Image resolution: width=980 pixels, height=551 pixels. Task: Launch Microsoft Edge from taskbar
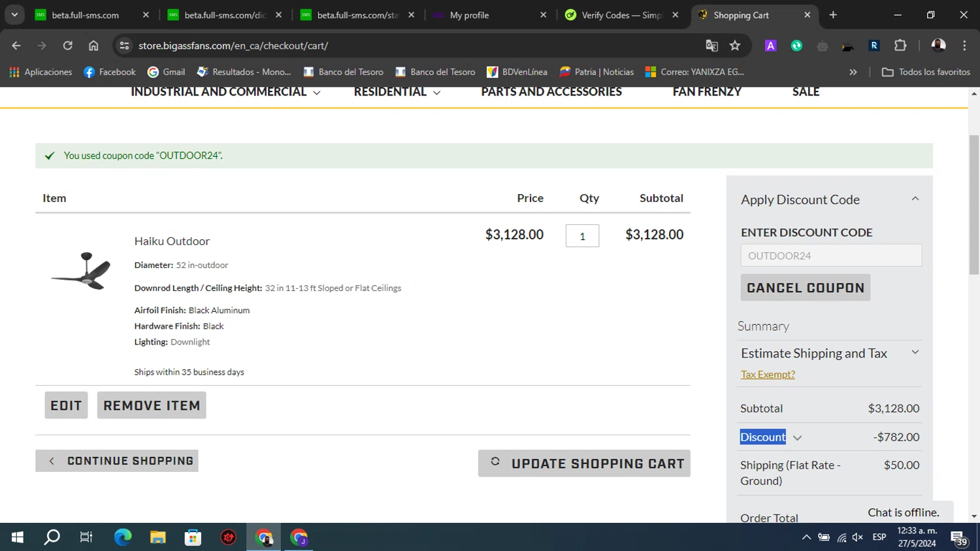(x=123, y=537)
